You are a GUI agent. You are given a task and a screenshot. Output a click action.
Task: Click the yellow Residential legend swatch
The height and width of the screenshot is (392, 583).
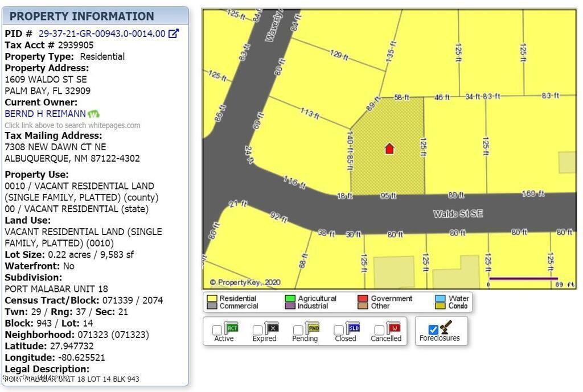pyautogui.click(x=212, y=298)
